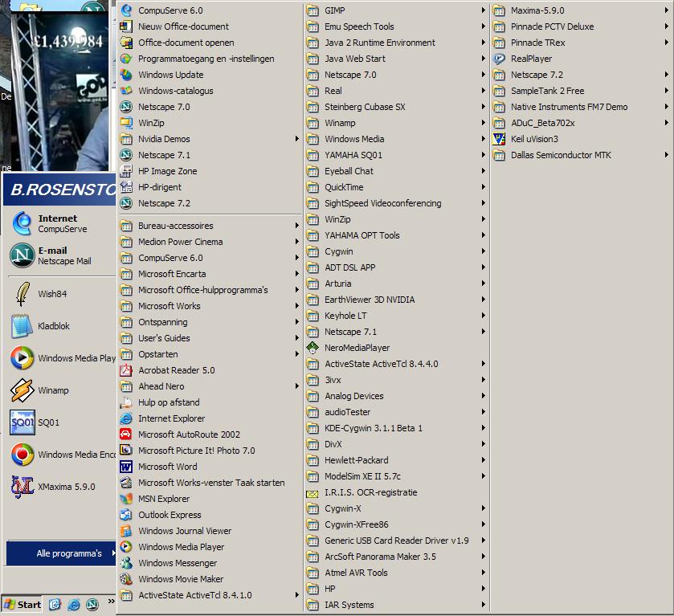Click the Microsoft Word icon
This screenshot has width=674, height=616.
pos(126,467)
